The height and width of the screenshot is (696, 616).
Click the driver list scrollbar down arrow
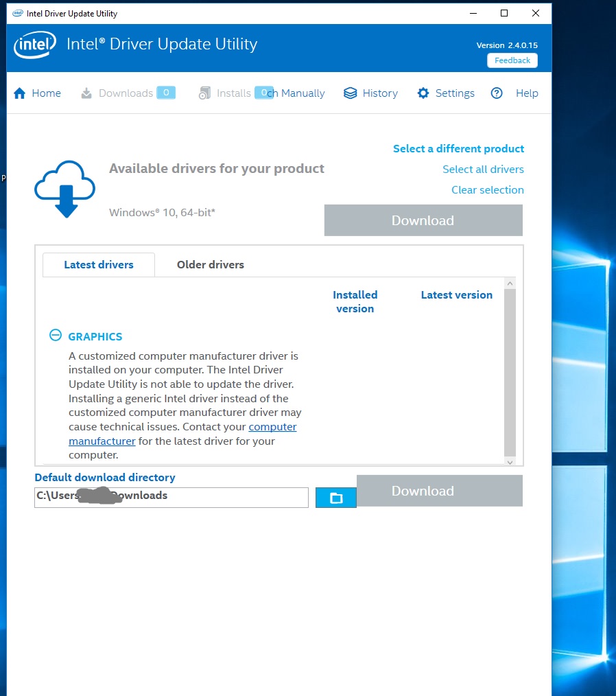click(x=510, y=462)
